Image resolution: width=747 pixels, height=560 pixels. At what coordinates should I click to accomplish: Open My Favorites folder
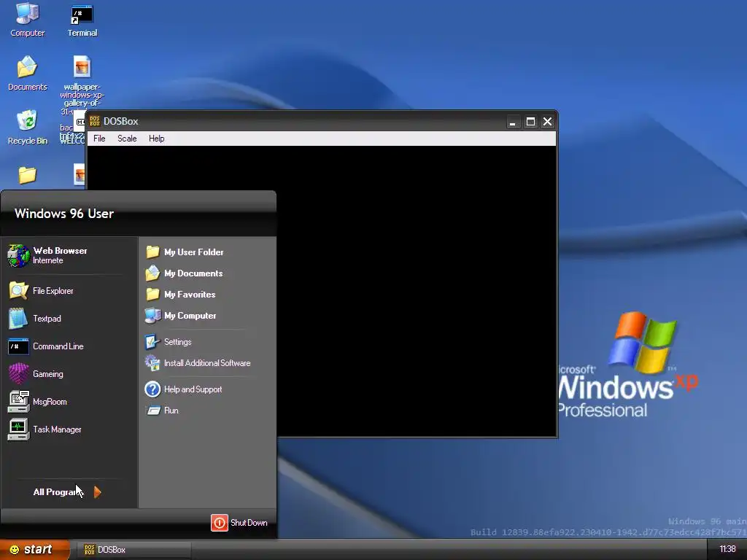click(x=180, y=295)
